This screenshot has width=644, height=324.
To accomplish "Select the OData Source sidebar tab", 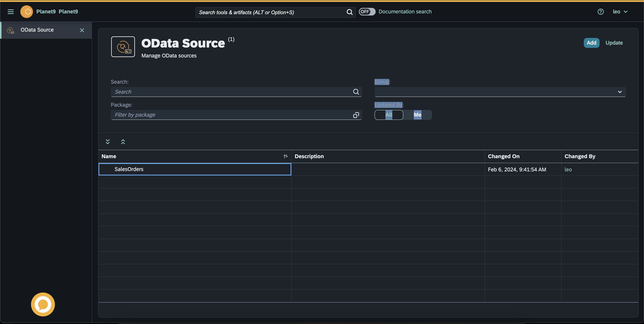I will (x=37, y=30).
